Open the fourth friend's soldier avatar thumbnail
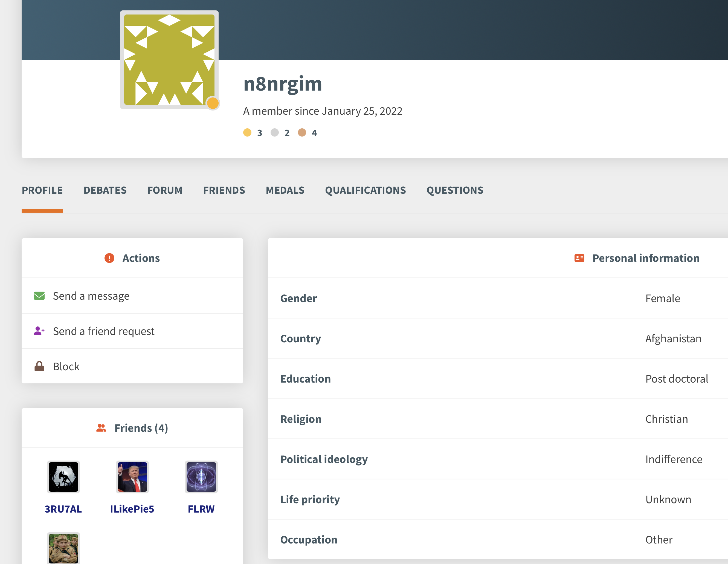Image resolution: width=728 pixels, height=564 pixels. pyautogui.click(x=63, y=548)
